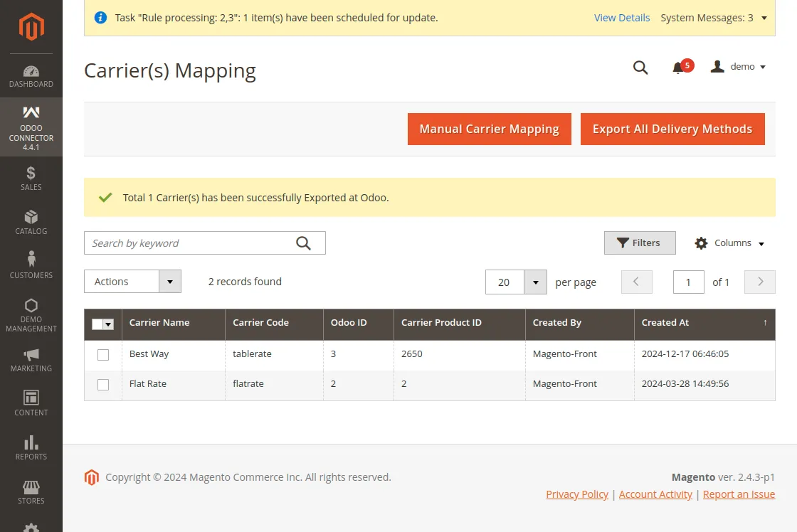Open the Catalog menu icon

(31, 222)
